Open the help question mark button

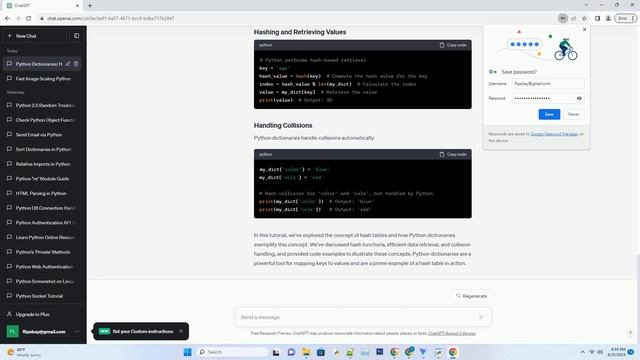tap(630, 333)
